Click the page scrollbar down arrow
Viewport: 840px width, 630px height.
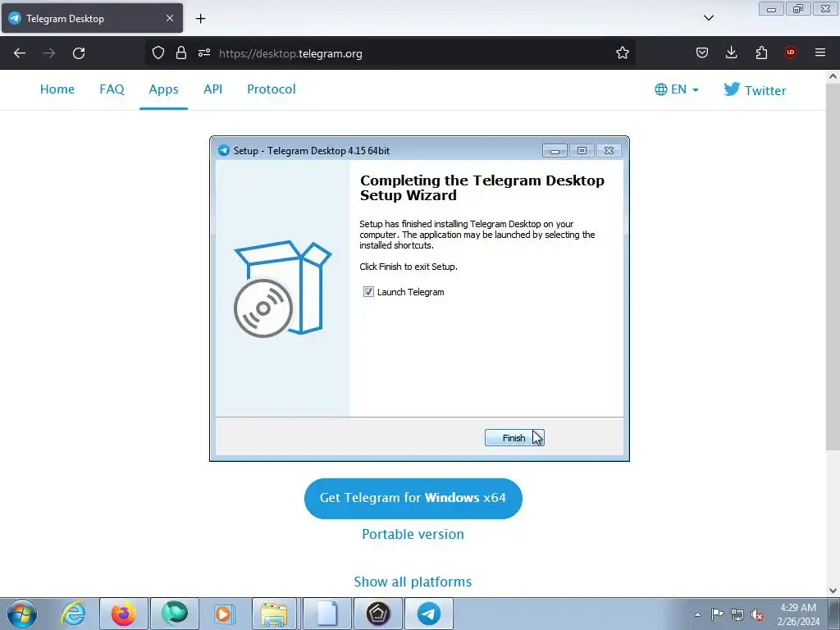[833, 591]
